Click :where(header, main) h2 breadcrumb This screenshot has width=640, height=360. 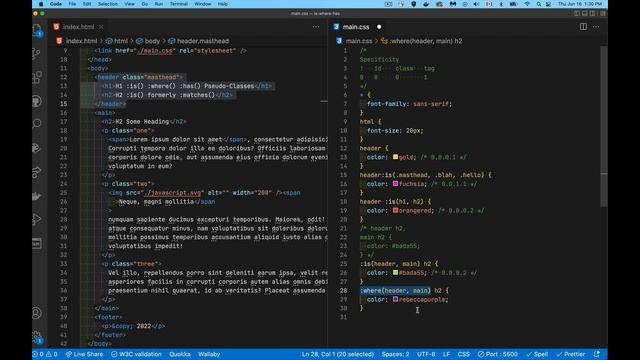tap(426, 41)
